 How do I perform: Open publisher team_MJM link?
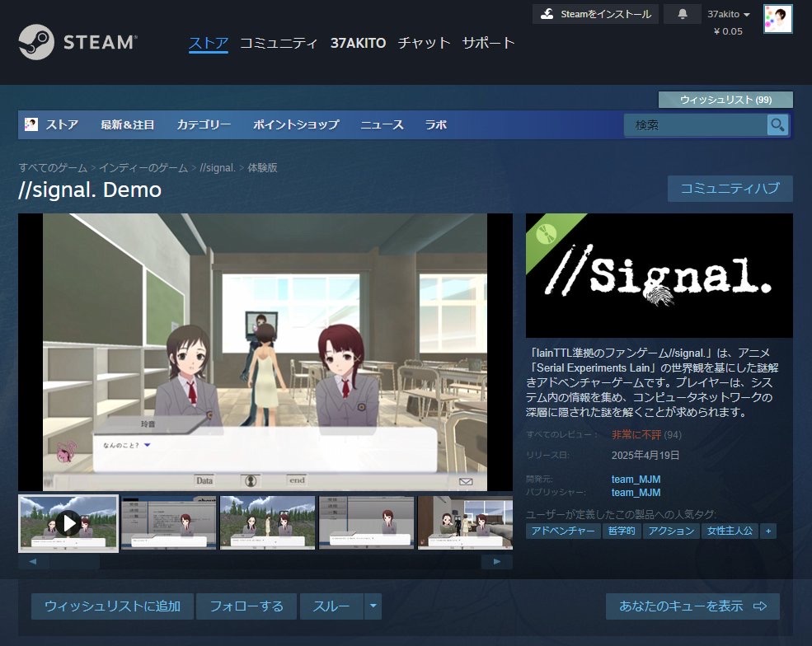[636, 492]
